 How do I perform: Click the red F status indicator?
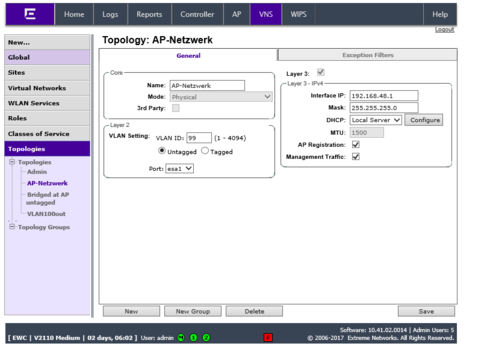click(268, 338)
